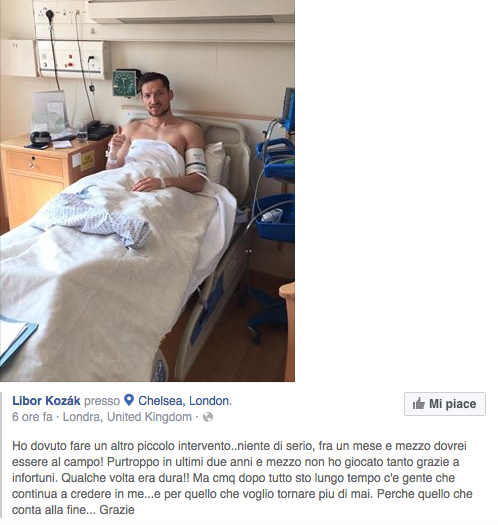498x525 pixels.
Task: Open the hospital bed photo
Action: 147,191
